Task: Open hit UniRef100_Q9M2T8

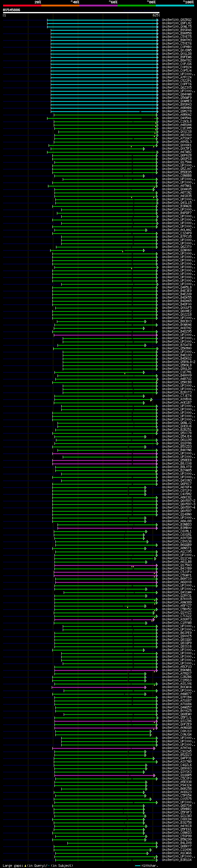Action: [x=177, y=111]
